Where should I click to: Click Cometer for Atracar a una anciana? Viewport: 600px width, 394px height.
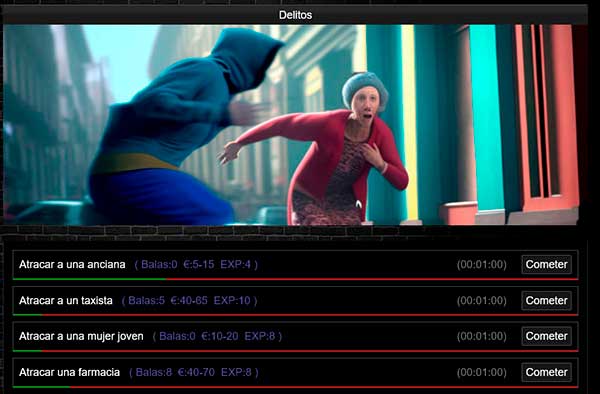click(x=546, y=264)
